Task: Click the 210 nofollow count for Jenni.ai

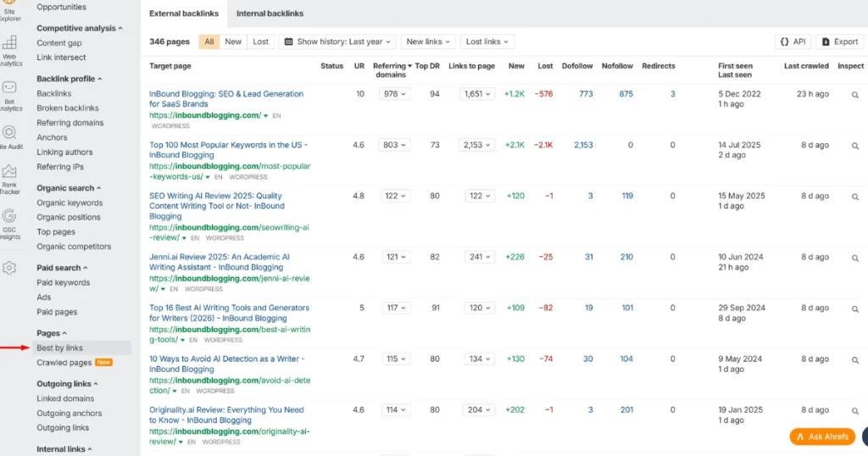Action: coord(626,257)
